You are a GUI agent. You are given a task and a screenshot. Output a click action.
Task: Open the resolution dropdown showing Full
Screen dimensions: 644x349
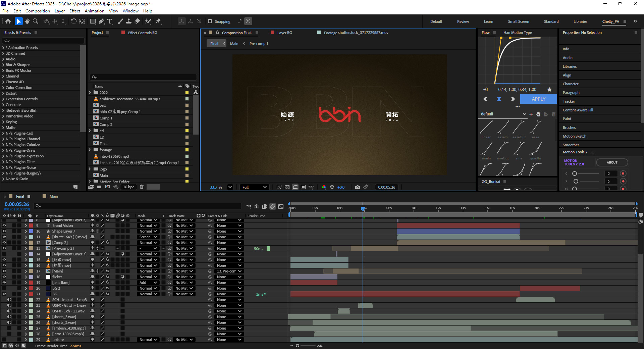pyautogui.click(x=254, y=187)
